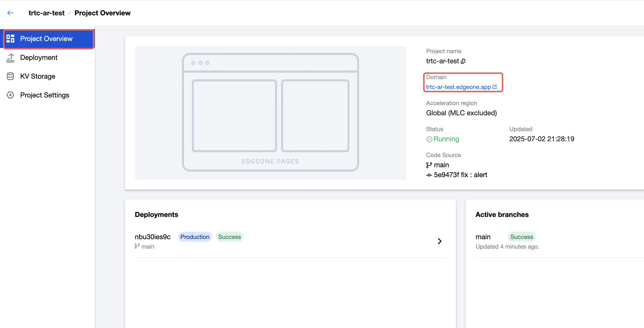Open the Deployment menu item

(39, 58)
